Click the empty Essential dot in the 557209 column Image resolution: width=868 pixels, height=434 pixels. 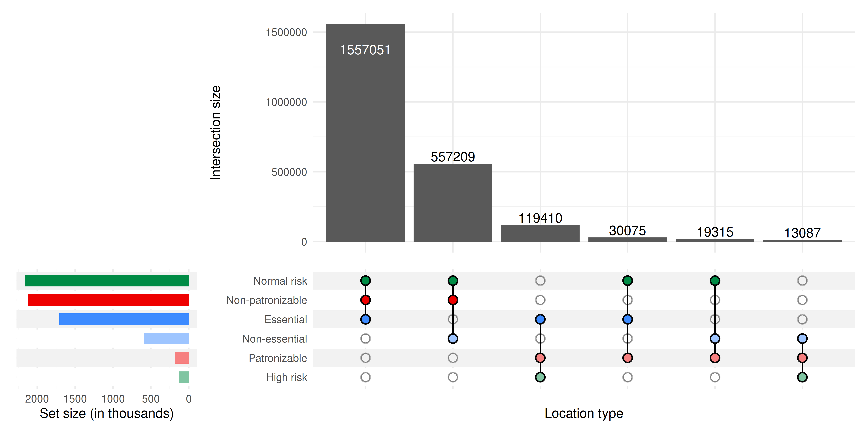(452, 319)
